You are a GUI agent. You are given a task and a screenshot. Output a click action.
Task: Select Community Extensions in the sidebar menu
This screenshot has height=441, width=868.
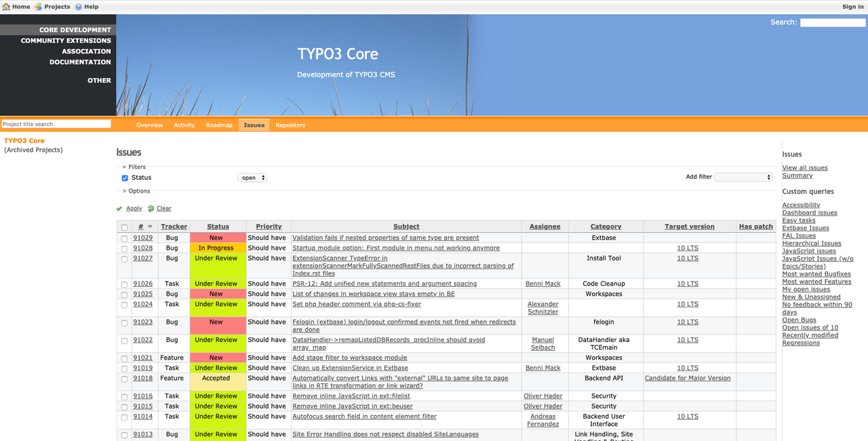tap(66, 41)
